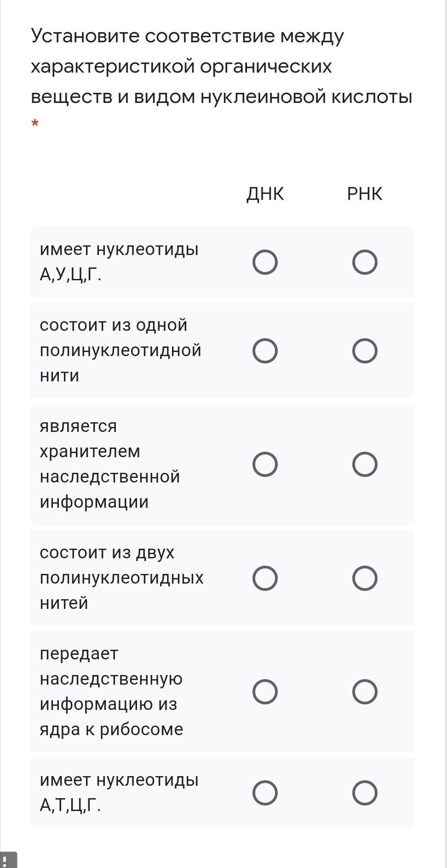Choose ДНК for 'имеет нуклеотиды А,Т,Ц,Г'
447x868 pixels.
[265, 793]
